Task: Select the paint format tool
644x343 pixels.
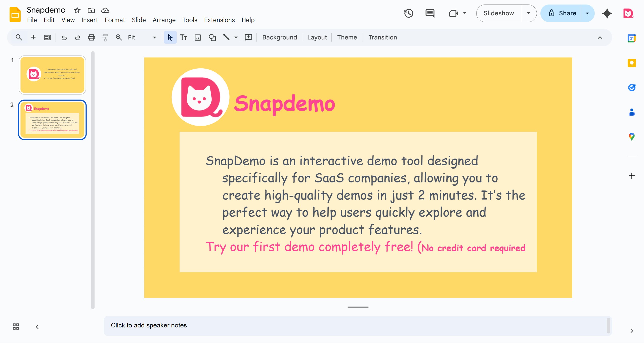Action: (x=105, y=37)
